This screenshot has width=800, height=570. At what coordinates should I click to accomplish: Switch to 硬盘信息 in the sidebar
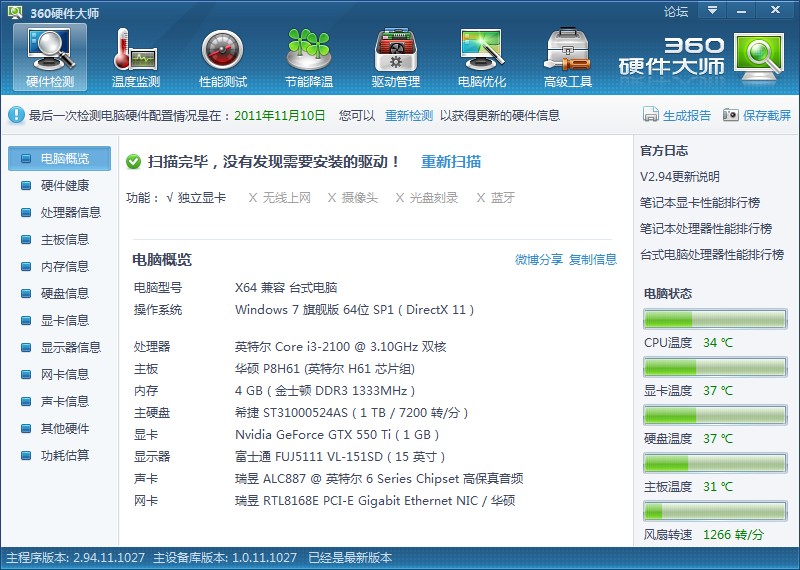(x=64, y=293)
